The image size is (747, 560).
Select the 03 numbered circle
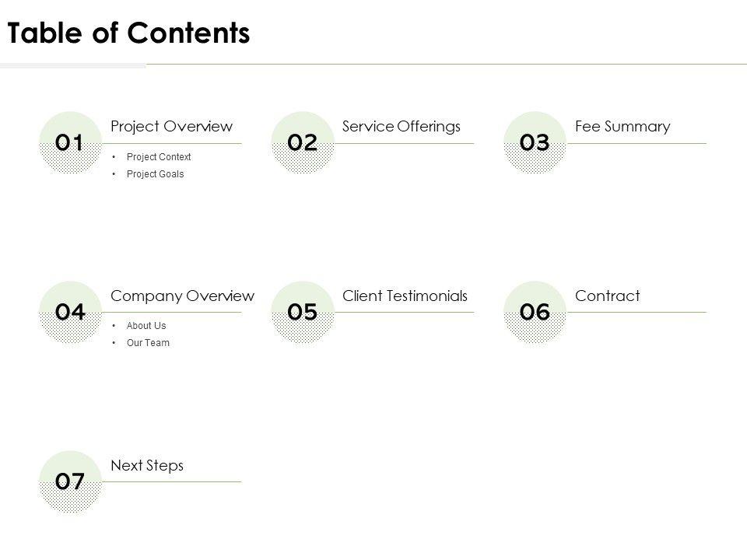click(535, 142)
